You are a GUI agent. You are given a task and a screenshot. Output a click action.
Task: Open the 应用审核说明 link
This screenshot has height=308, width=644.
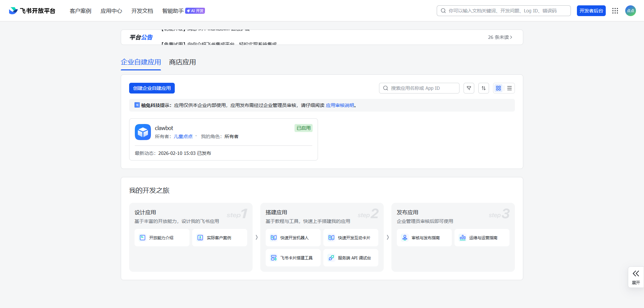[340, 105]
